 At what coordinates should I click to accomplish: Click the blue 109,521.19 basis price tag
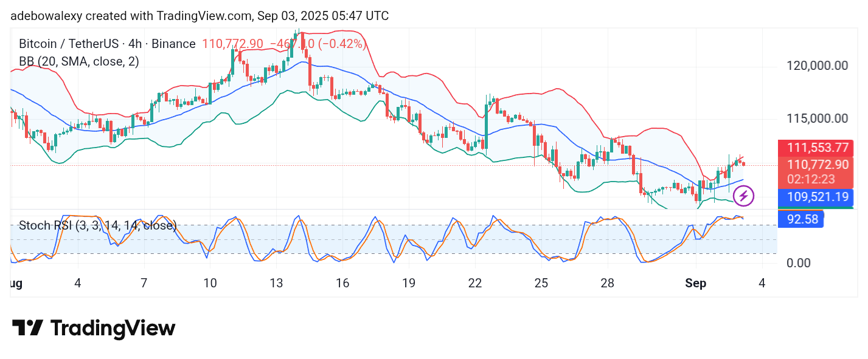pyautogui.click(x=816, y=197)
